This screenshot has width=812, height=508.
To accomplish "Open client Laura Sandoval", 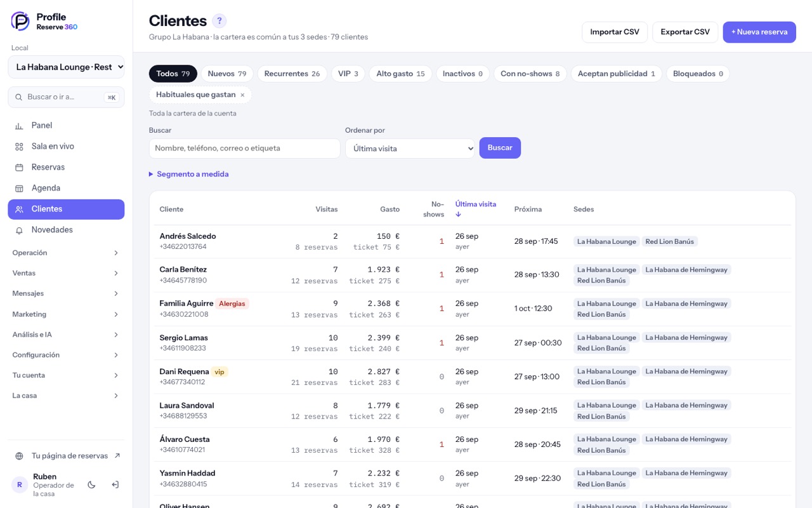I will click(187, 406).
